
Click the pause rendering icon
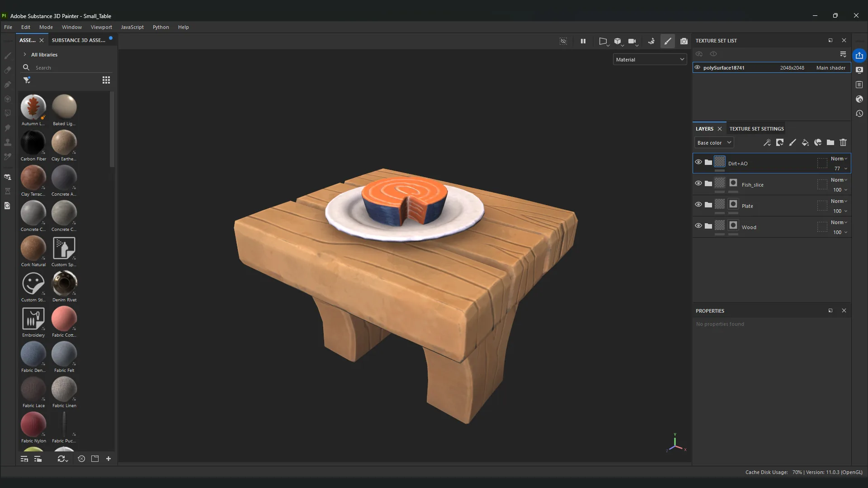tap(583, 41)
